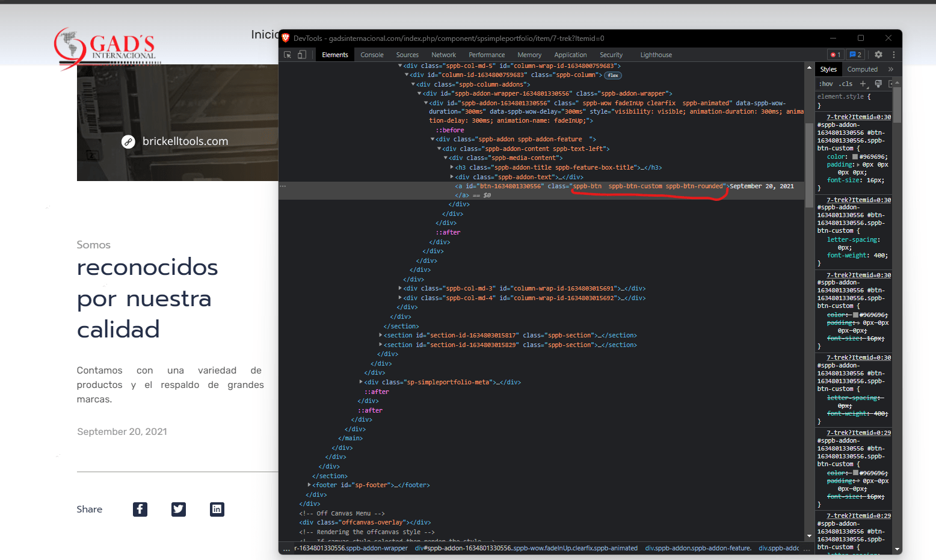Open the Application tab

(x=570, y=55)
